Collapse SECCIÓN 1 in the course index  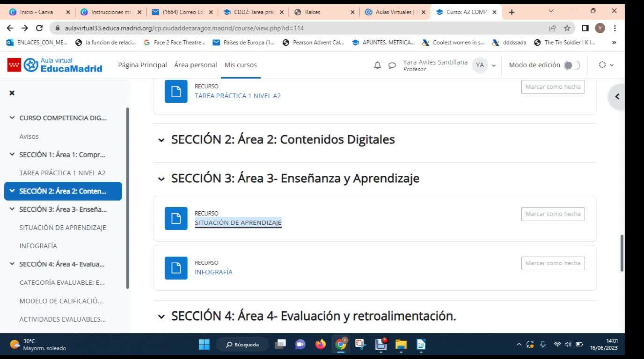(x=12, y=155)
